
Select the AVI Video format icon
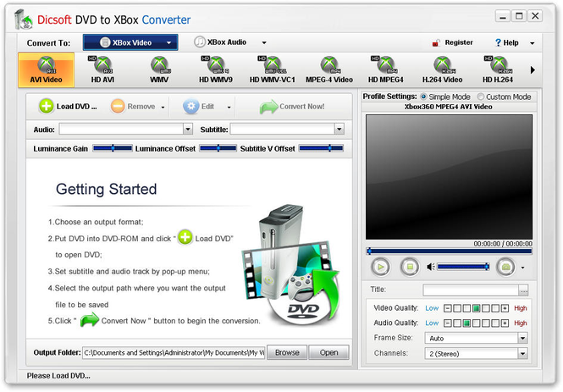[x=46, y=70]
